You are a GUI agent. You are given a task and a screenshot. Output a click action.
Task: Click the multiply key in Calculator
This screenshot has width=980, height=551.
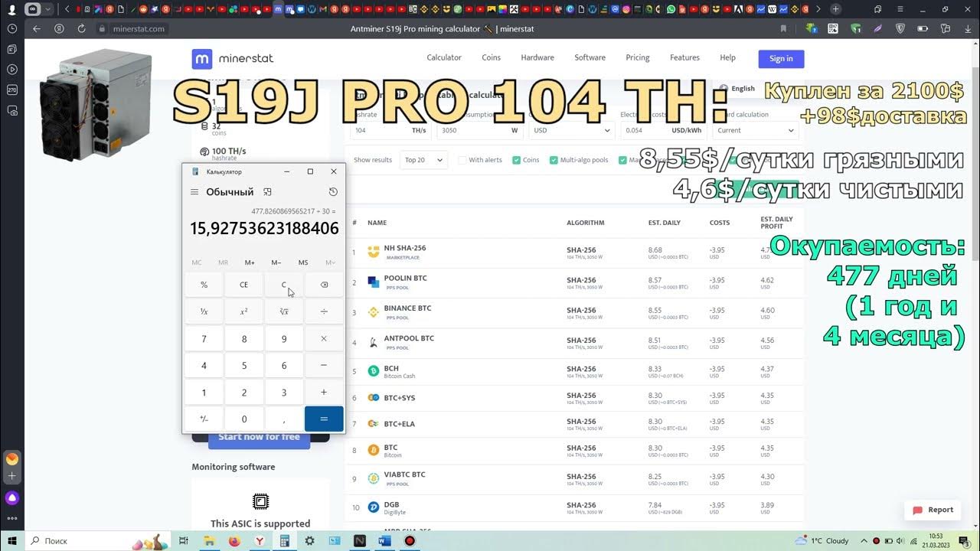click(x=324, y=338)
